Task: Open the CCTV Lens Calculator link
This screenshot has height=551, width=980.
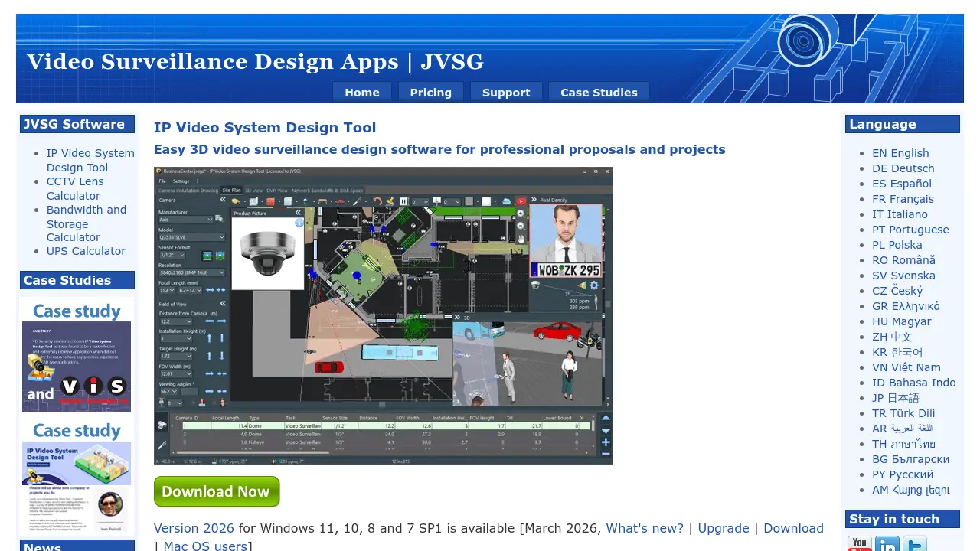Action: [x=75, y=188]
